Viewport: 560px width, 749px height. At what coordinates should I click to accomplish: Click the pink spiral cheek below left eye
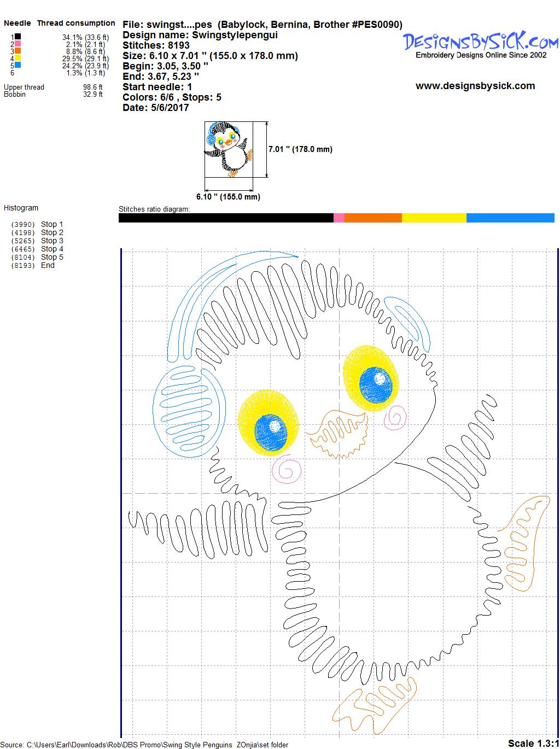click(288, 470)
